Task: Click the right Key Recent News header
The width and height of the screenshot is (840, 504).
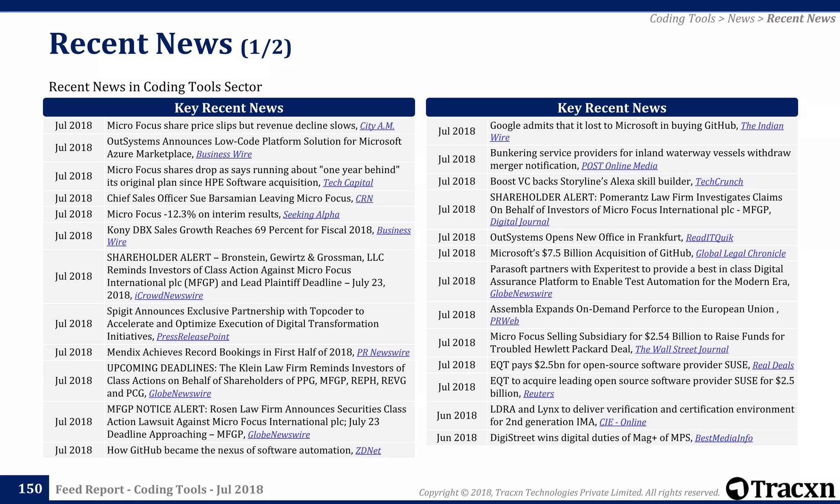Action: click(x=612, y=107)
